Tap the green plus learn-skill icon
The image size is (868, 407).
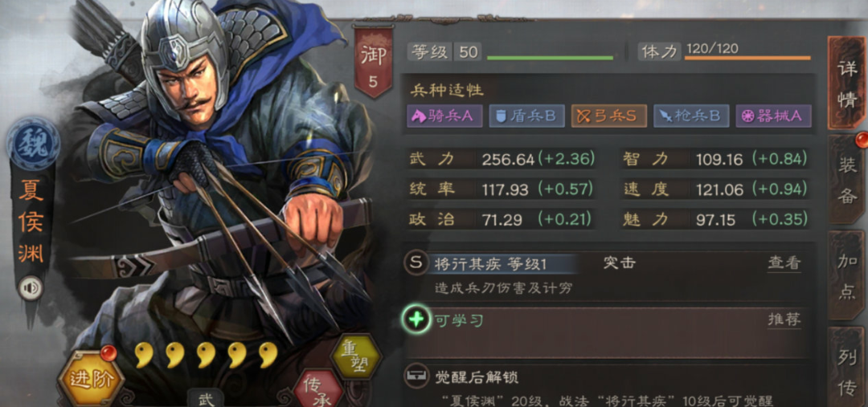417,319
